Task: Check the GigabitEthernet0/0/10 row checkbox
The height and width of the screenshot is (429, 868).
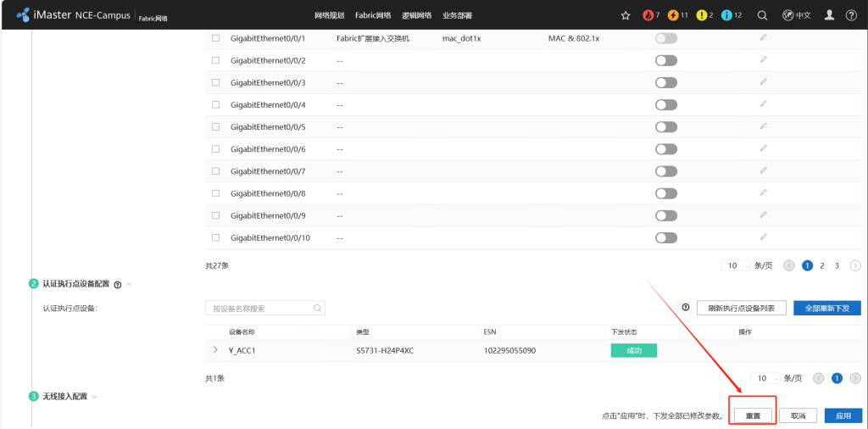Action: [x=215, y=237]
